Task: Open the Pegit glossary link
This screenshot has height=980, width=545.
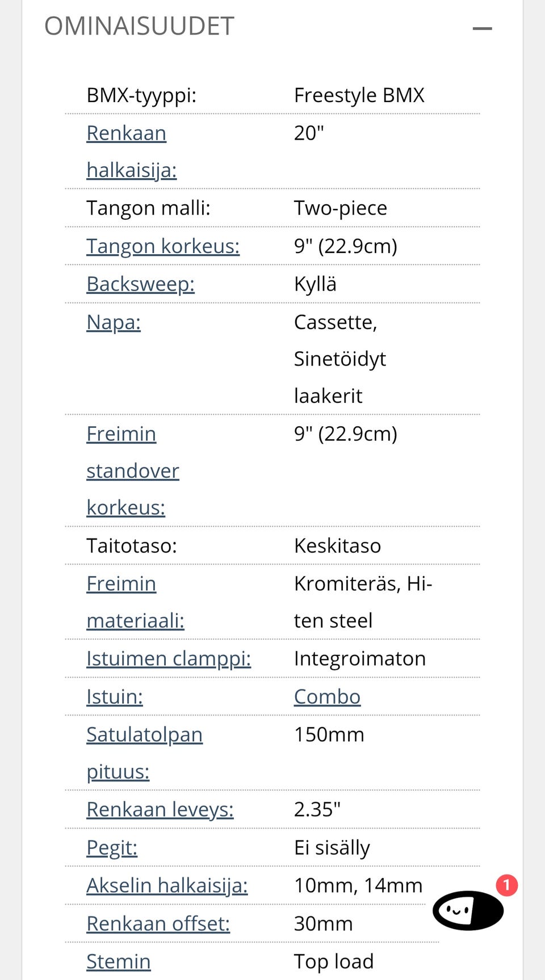Action: click(112, 848)
